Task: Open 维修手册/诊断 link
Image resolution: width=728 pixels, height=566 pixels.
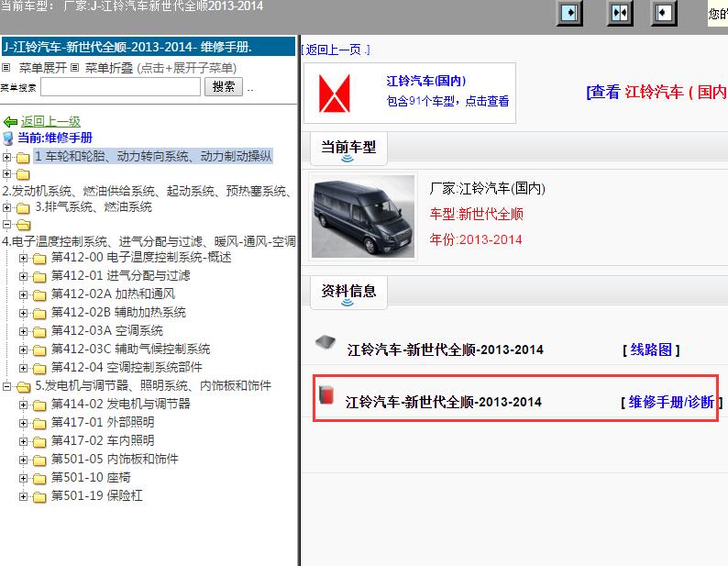Action: [x=671, y=402]
